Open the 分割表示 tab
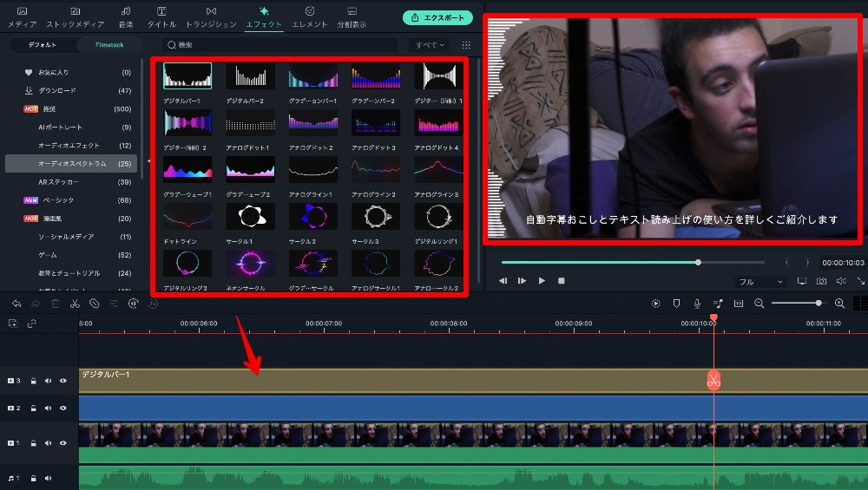This screenshot has height=490, width=868. [352, 17]
